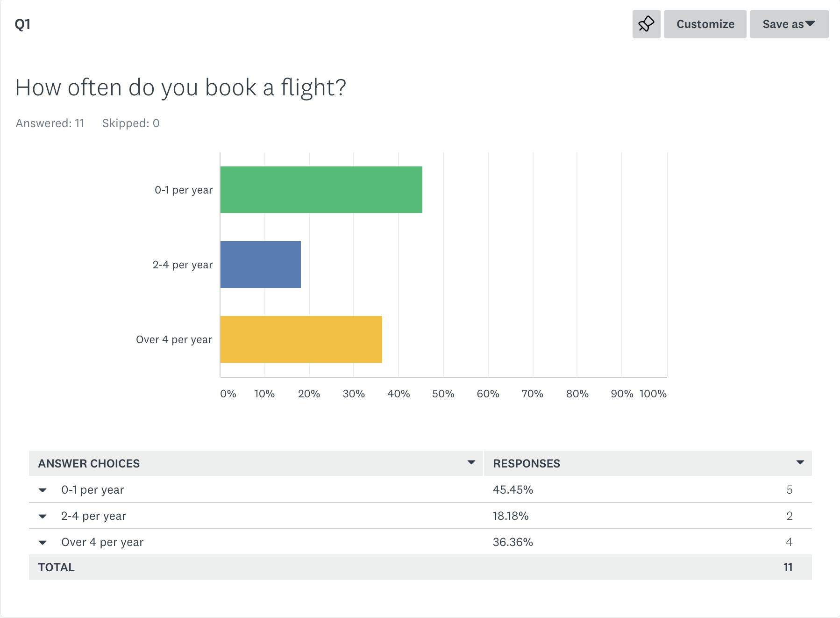Screen dimensions: 840x618
Task: Open the Save as dropdown
Action: 789,24
